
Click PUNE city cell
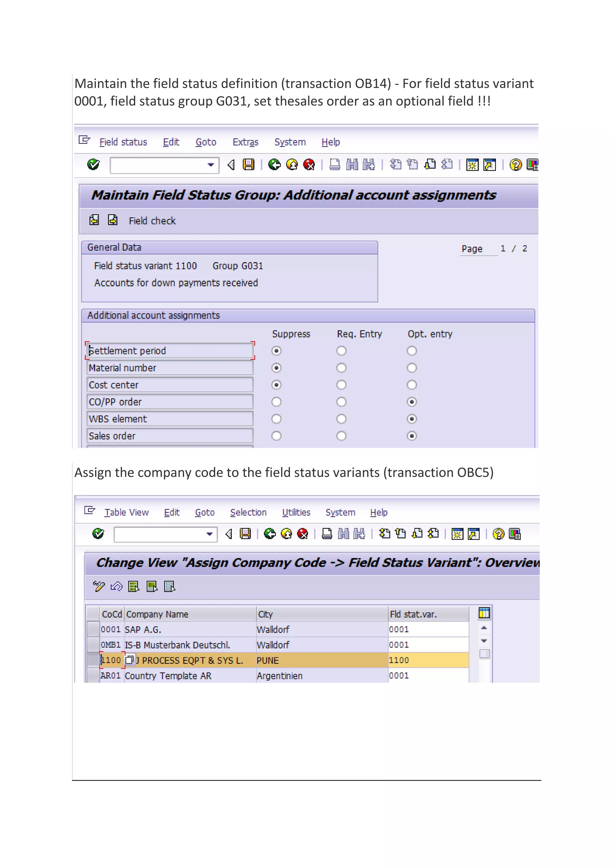point(322,660)
